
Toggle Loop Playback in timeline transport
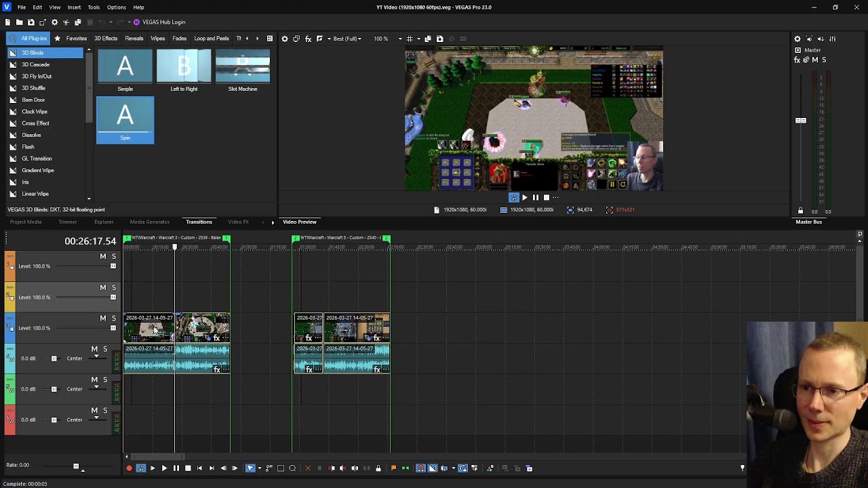(x=141, y=468)
